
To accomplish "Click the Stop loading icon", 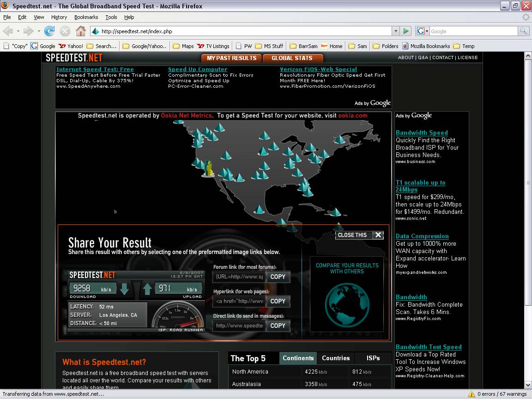I will [x=65, y=31].
